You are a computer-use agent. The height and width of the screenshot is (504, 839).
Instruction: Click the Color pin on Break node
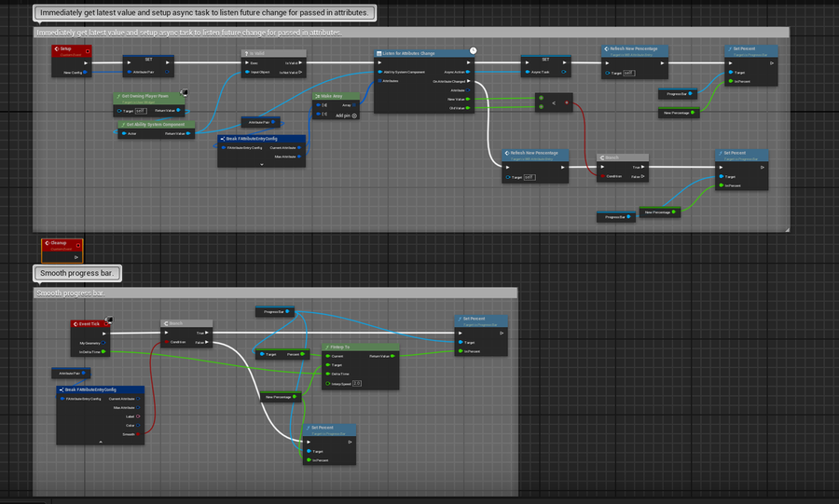138,426
